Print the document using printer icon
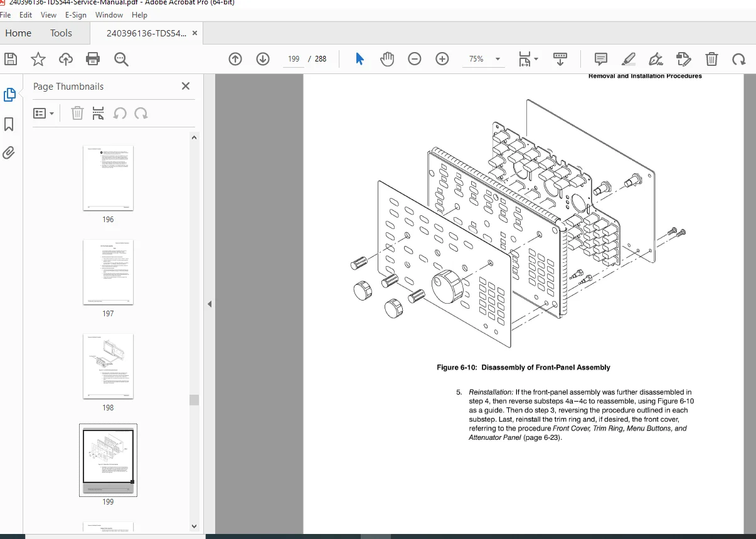Image resolution: width=756 pixels, height=539 pixels. 93,59
